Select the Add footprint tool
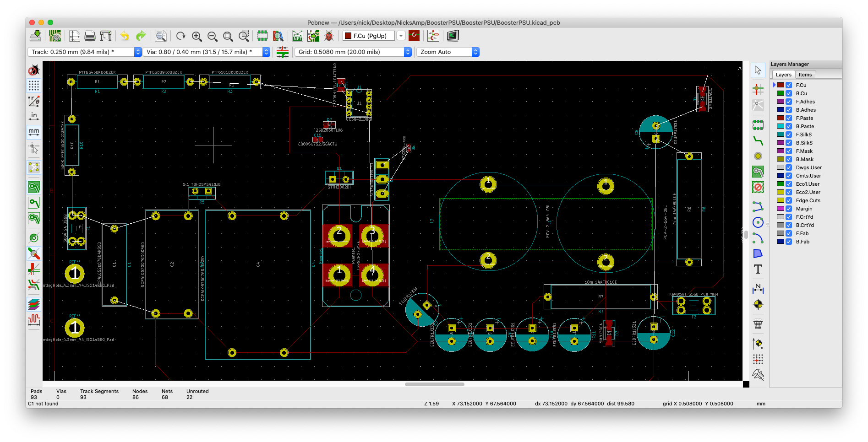868x442 pixels. click(758, 124)
